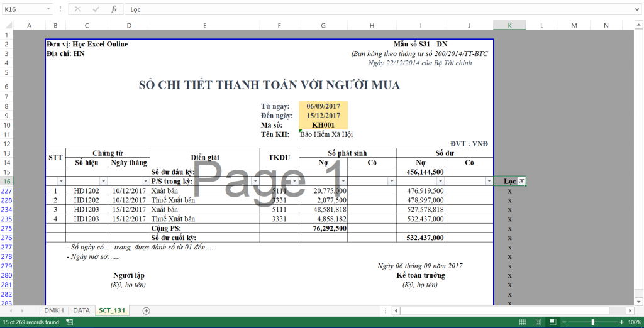The width and height of the screenshot is (644, 328).
Task: Select column N header
Action: (x=606, y=26)
